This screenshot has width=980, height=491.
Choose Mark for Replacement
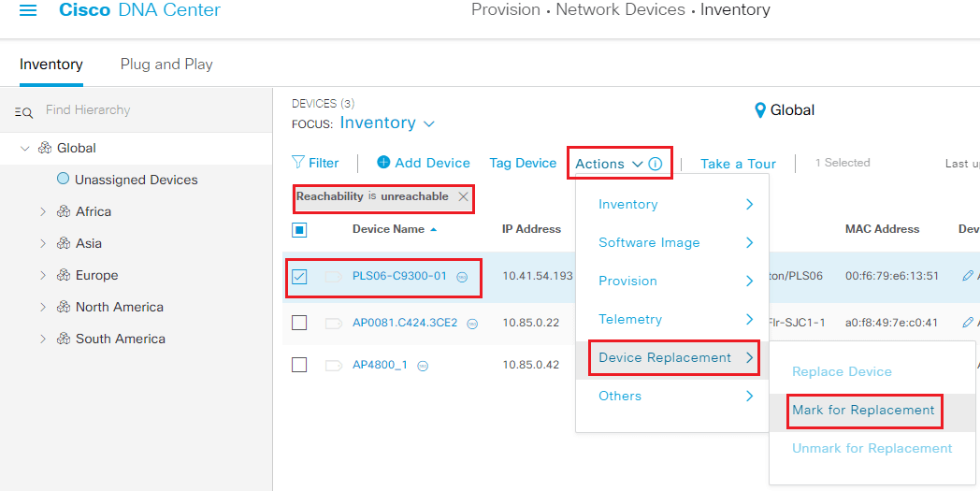coord(863,411)
